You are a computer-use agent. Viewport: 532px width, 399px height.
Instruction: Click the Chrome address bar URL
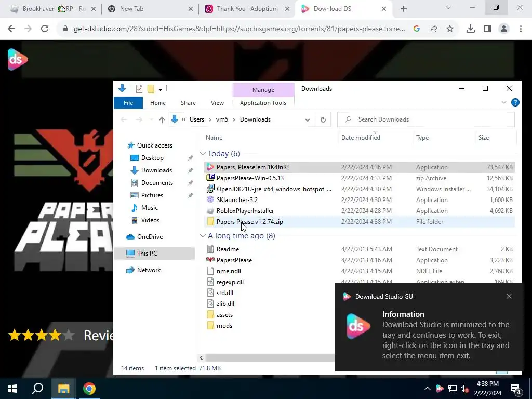coord(239,29)
